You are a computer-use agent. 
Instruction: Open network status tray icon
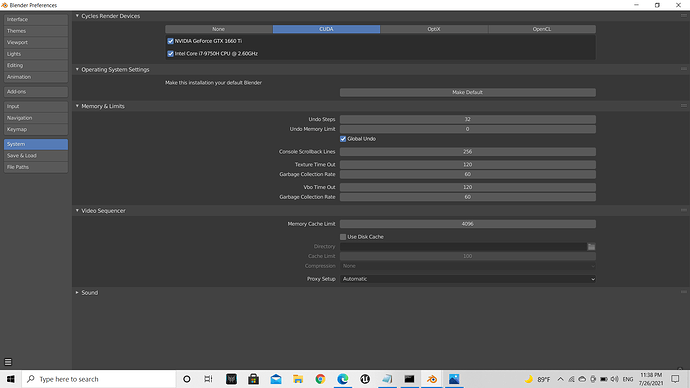(571, 379)
